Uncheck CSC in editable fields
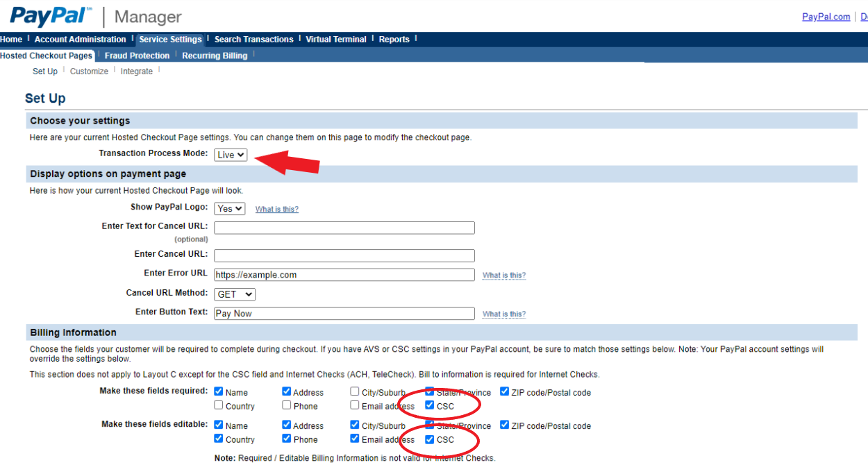The image size is (868, 474). (x=430, y=439)
